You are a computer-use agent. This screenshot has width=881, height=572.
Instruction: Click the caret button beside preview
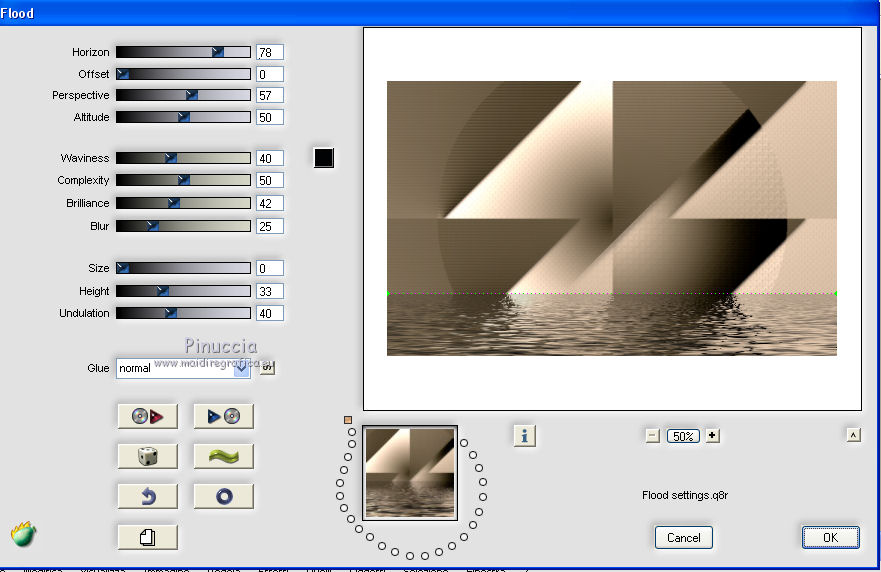[853, 435]
